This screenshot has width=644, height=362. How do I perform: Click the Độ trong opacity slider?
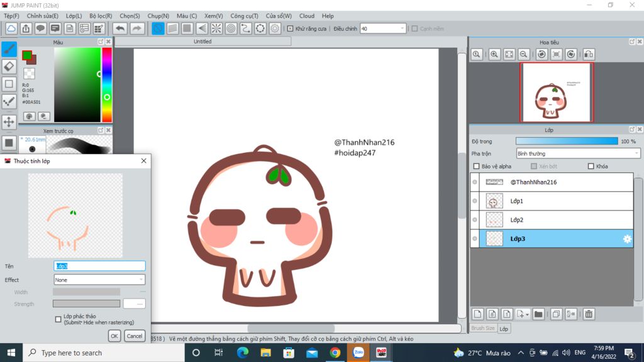(x=567, y=141)
